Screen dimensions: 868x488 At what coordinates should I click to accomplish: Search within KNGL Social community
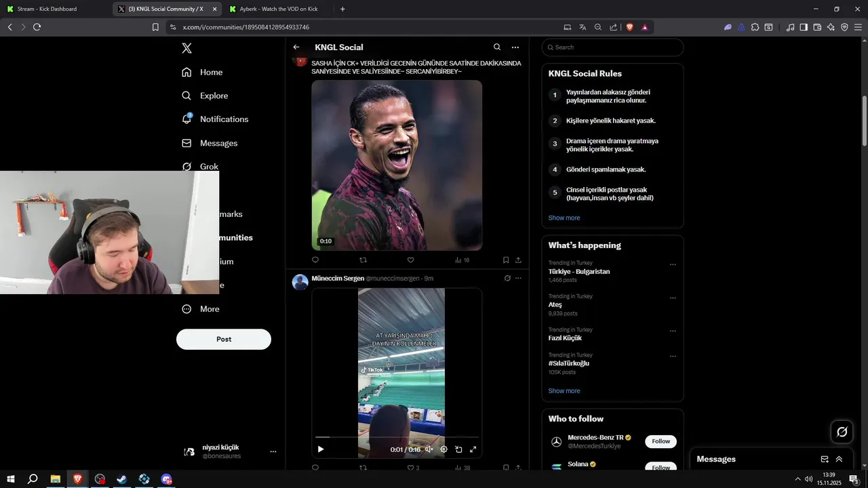click(x=497, y=47)
